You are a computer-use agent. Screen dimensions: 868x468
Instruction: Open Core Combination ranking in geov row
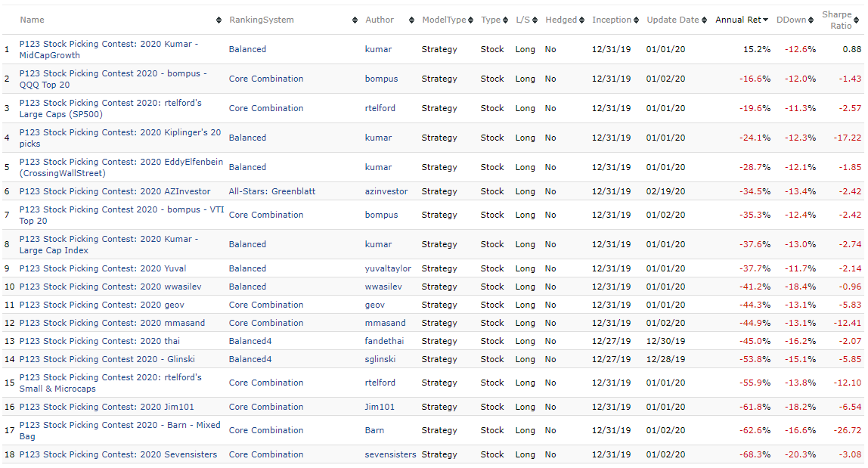pos(265,305)
